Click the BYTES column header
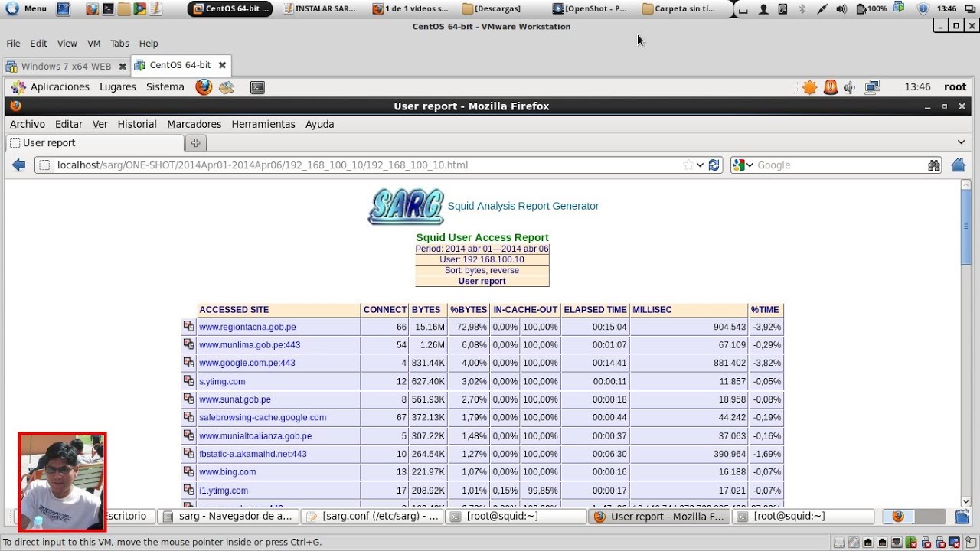Image resolution: width=980 pixels, height=551 pixels. 427,310
